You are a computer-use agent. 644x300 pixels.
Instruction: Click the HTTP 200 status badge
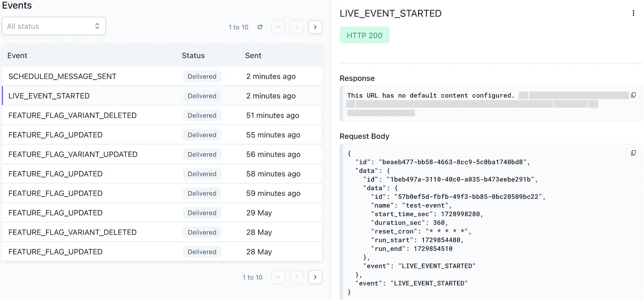(x=365, y=35)
